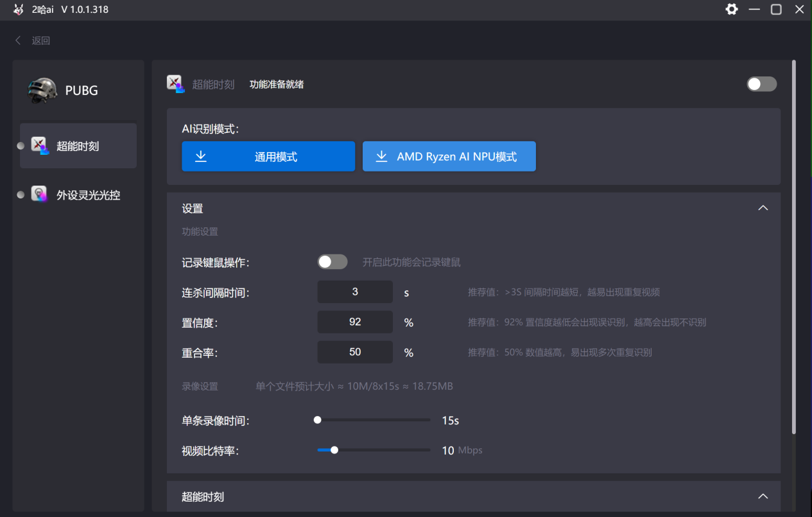The width and height of the screenshot is (812, 517).
Task: Click the 功能设置 subheading
Action: pos(200,231)
